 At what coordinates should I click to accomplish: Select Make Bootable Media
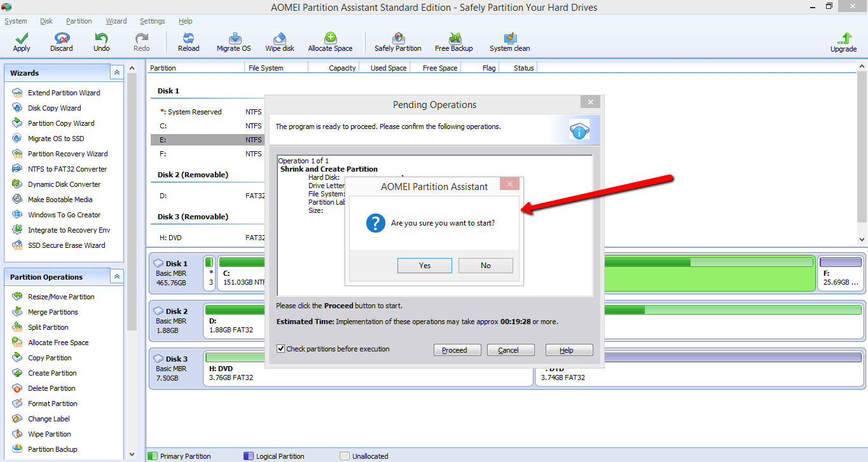pyautogui.click(x=60, y=200)
